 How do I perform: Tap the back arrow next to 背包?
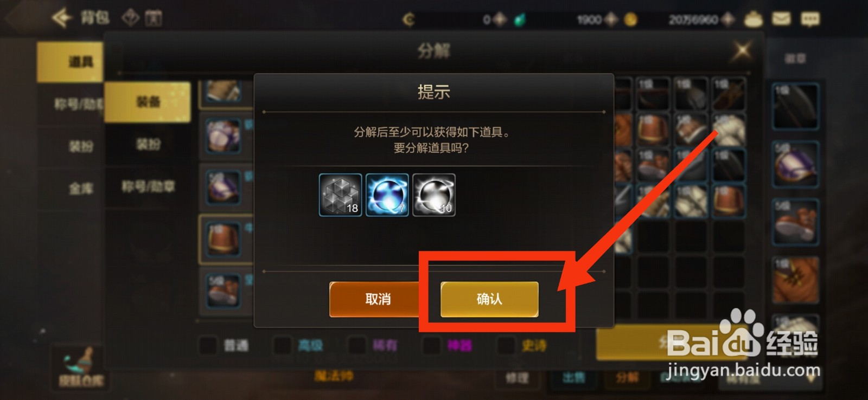[61, 18]
